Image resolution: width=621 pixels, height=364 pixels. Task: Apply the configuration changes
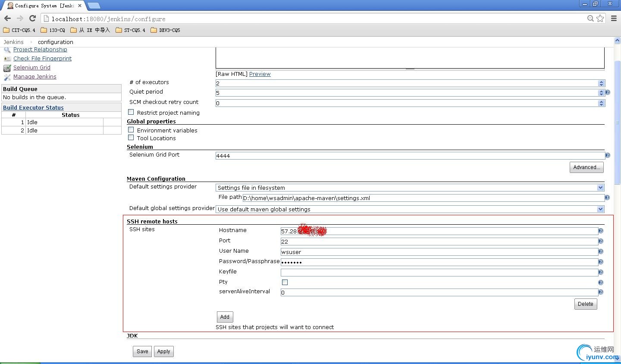[163, 351]
